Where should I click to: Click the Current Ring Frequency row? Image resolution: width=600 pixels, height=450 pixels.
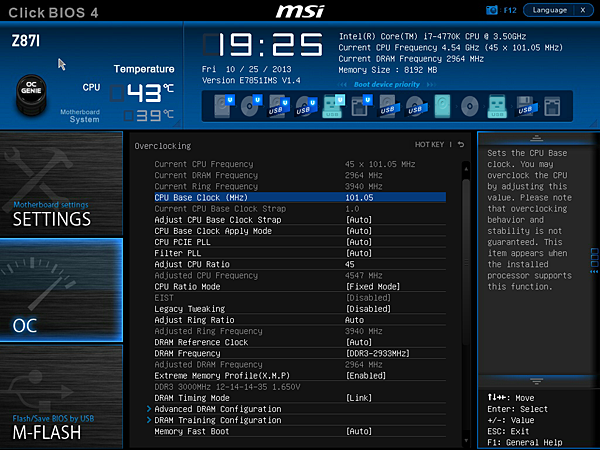pyautogui.click(x=300, y=186)
